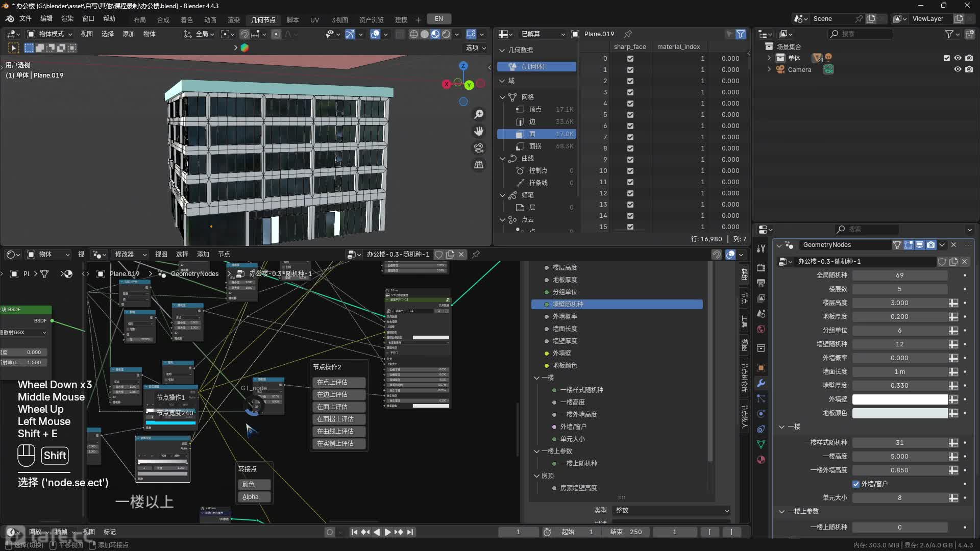Click the 在面上评估 button
The height and width of the screenshot is (551, 980).
point(338,407)
